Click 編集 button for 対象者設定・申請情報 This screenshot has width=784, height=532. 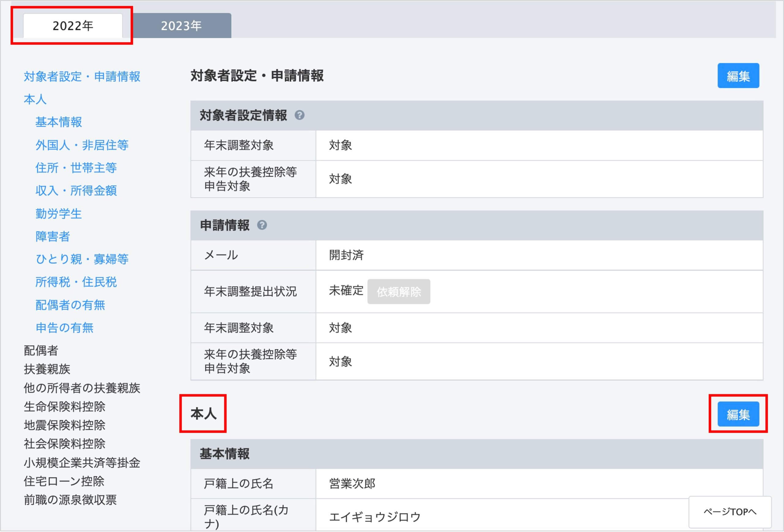click(x=738, y=76)
